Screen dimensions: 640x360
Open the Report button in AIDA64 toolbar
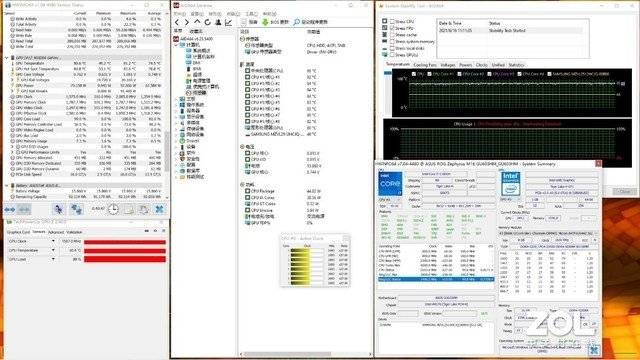[x=249, y=22]
